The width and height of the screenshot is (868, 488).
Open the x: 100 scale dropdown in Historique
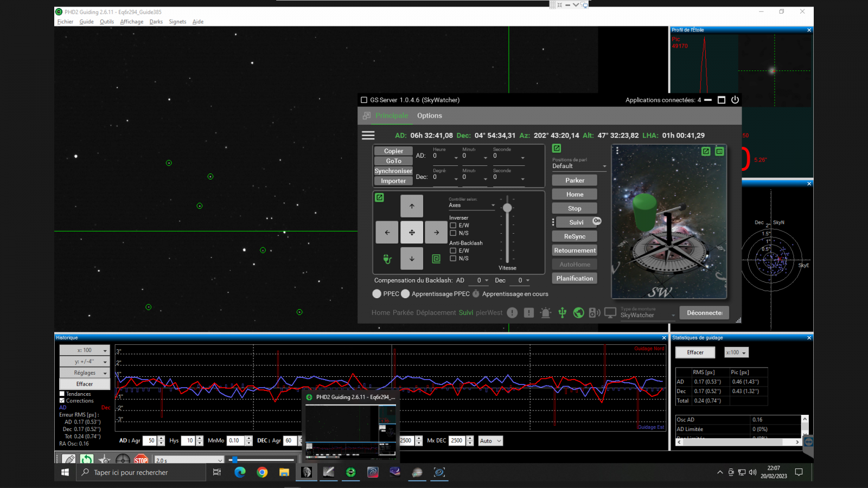point(85,350)
